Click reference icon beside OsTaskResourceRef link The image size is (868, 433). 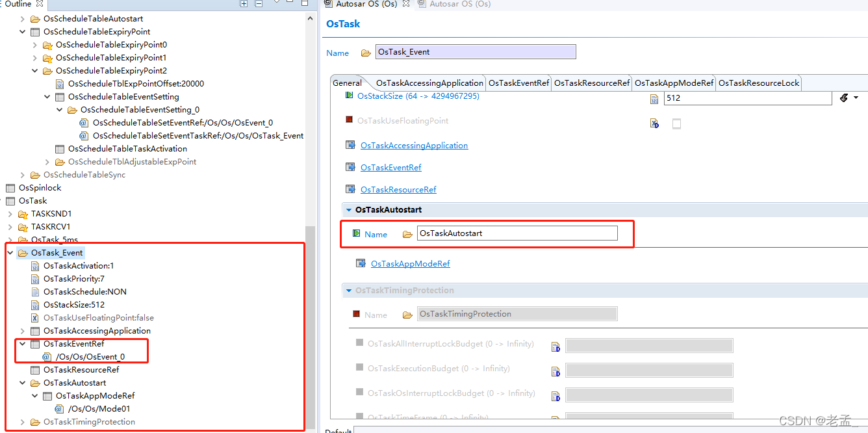[351, 189]
